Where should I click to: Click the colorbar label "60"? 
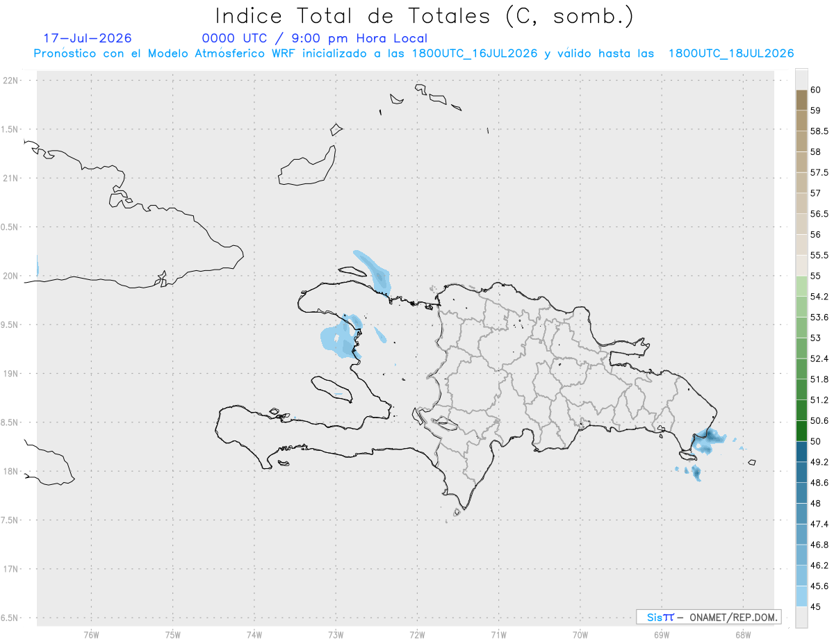point(816,90)
